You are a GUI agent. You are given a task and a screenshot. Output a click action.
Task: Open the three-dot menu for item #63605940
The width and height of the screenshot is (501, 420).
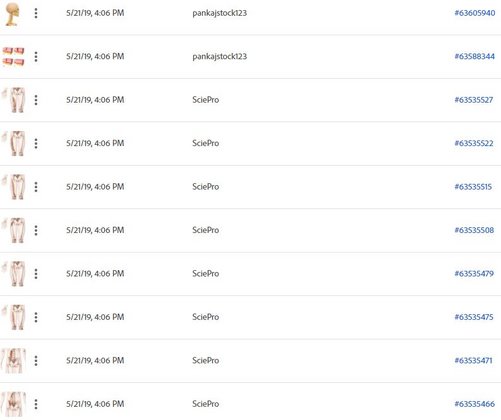36,13
